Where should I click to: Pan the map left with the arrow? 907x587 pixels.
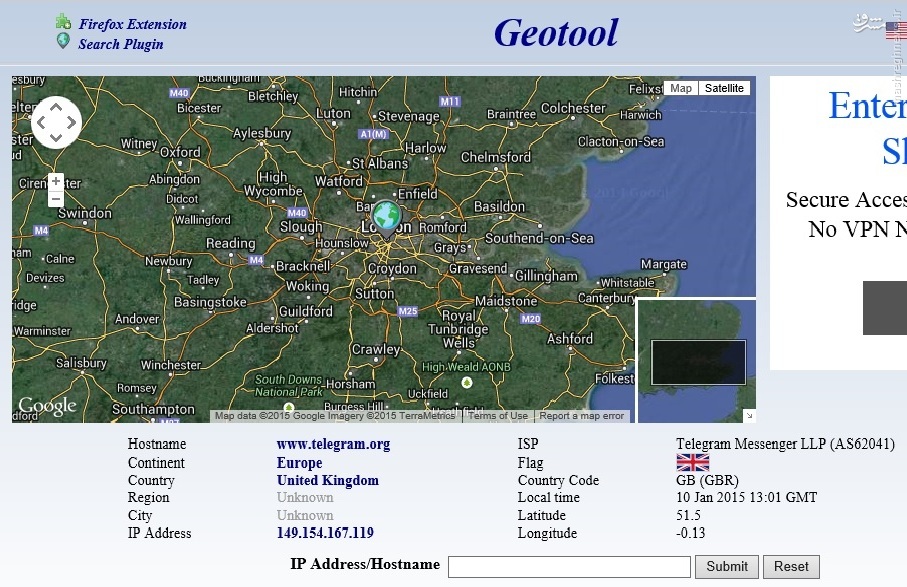click(40, 122)
